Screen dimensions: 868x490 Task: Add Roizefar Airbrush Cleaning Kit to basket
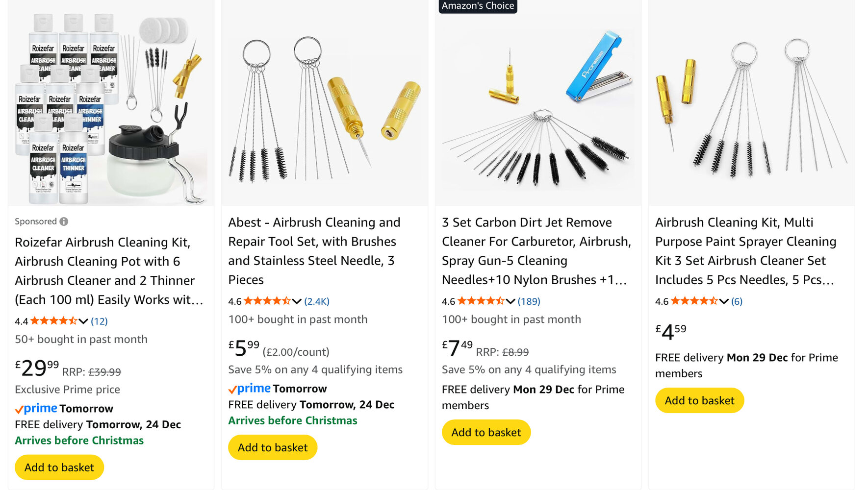point(59,467)
